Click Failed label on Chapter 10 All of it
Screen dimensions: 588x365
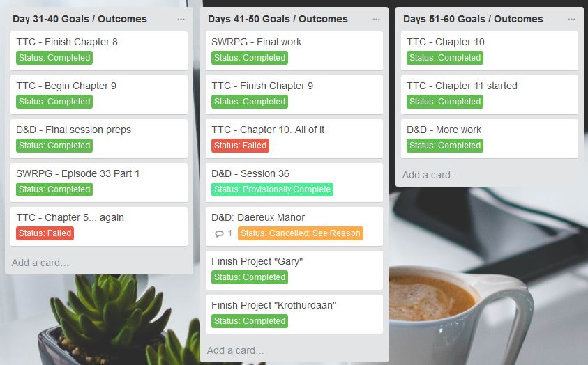(x=240, y=146)
